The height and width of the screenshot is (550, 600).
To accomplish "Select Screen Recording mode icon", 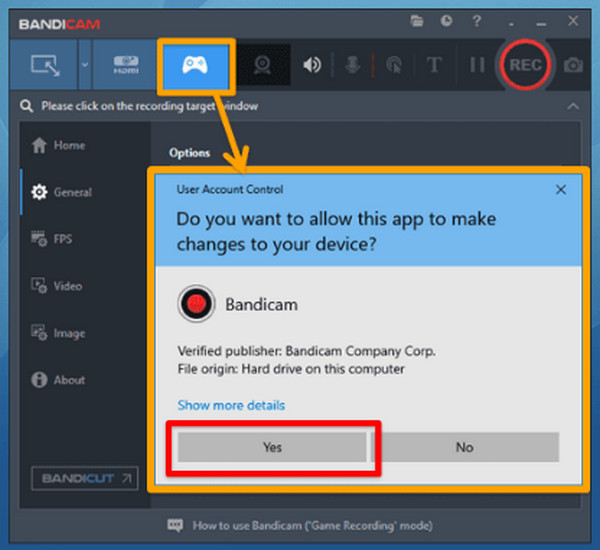I will [x=45, y=65].
